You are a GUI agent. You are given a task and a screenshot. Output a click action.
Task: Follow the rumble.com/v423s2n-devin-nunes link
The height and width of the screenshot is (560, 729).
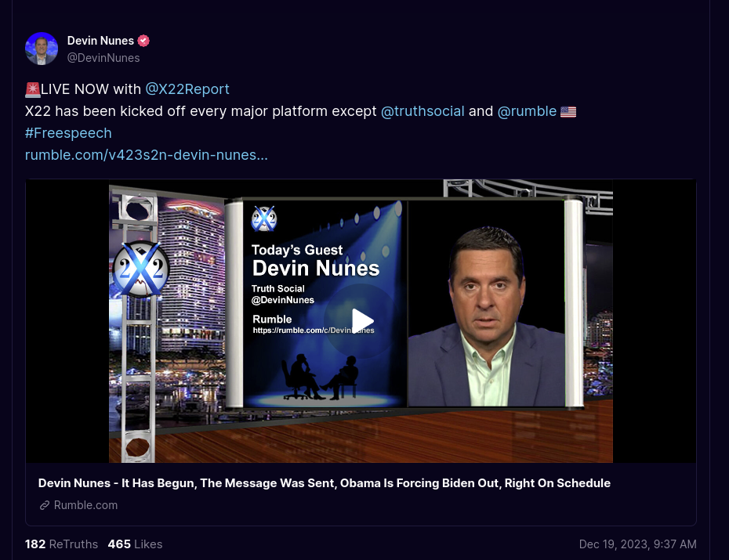(147, 155)
